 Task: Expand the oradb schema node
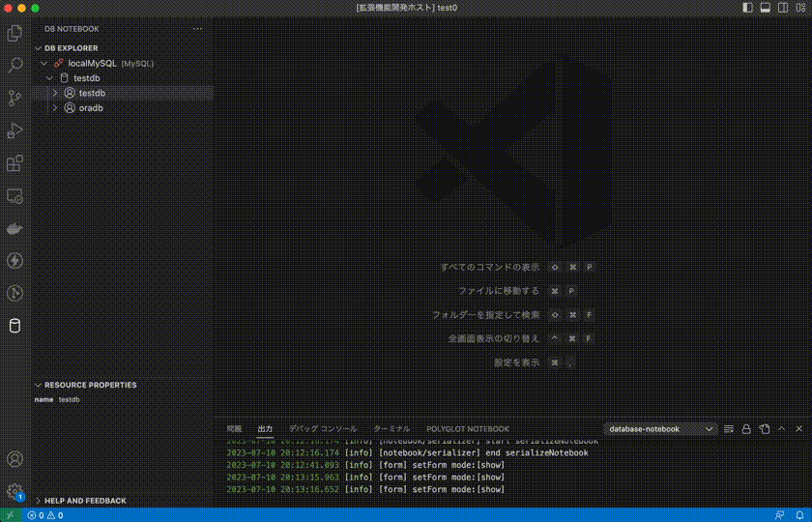pos(55,107)
